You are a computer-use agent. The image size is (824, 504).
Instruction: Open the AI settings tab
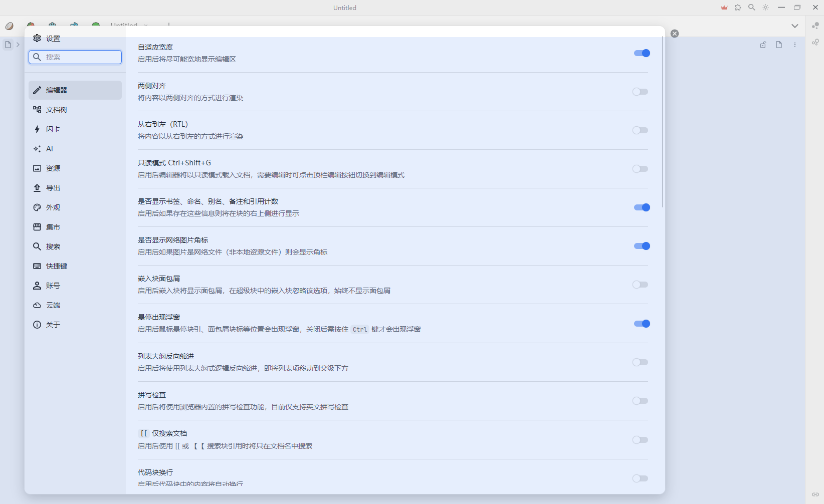[x=75, y=149]
